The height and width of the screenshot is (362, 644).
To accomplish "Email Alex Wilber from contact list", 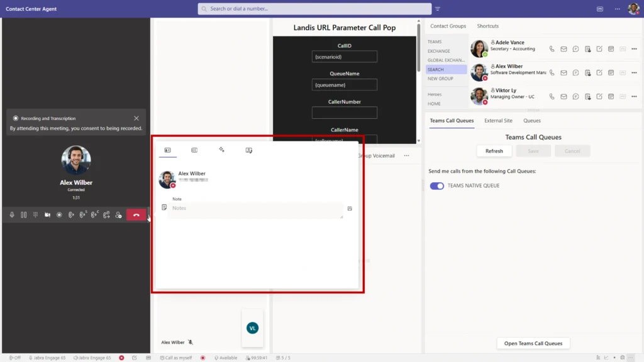I will pyautogui.click(x=563, y=73).
